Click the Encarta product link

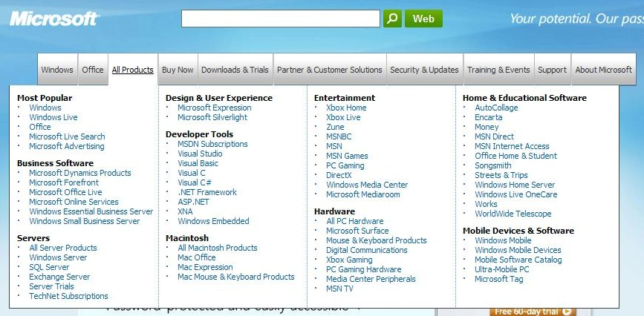[x=489, y=117]
